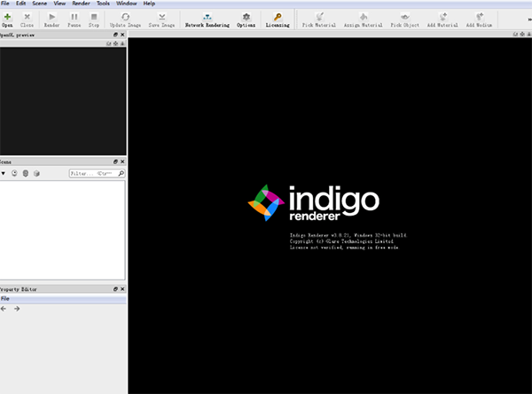Float the Scene panel
The image size is (532, 394).
point(115,162)
